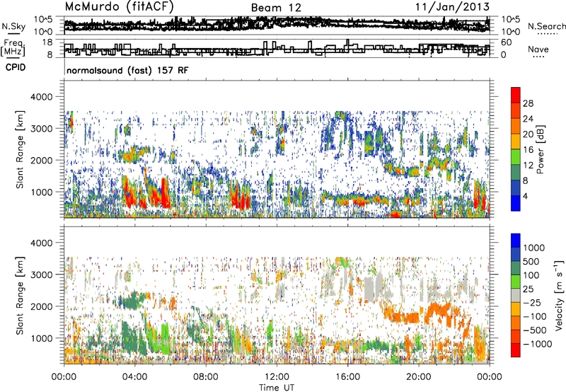Select the 'N.Sky' legend label

tap(13, 26)
